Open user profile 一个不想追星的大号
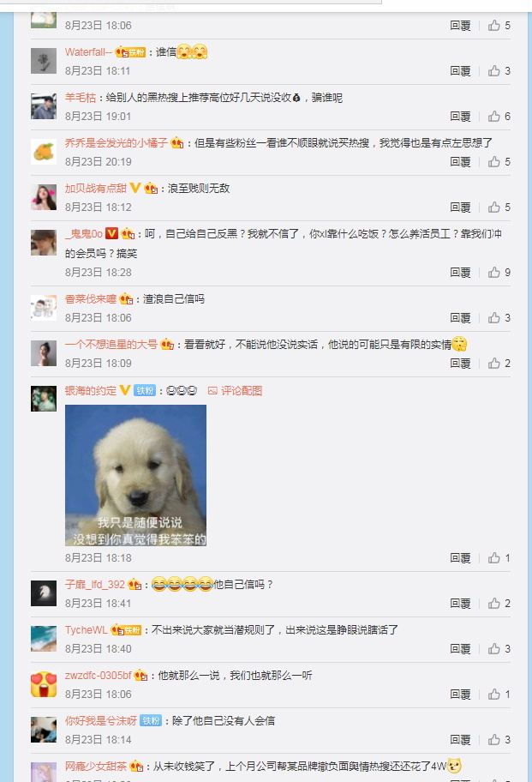This screenshot has width=532, height=782. (x=111, y=344)
